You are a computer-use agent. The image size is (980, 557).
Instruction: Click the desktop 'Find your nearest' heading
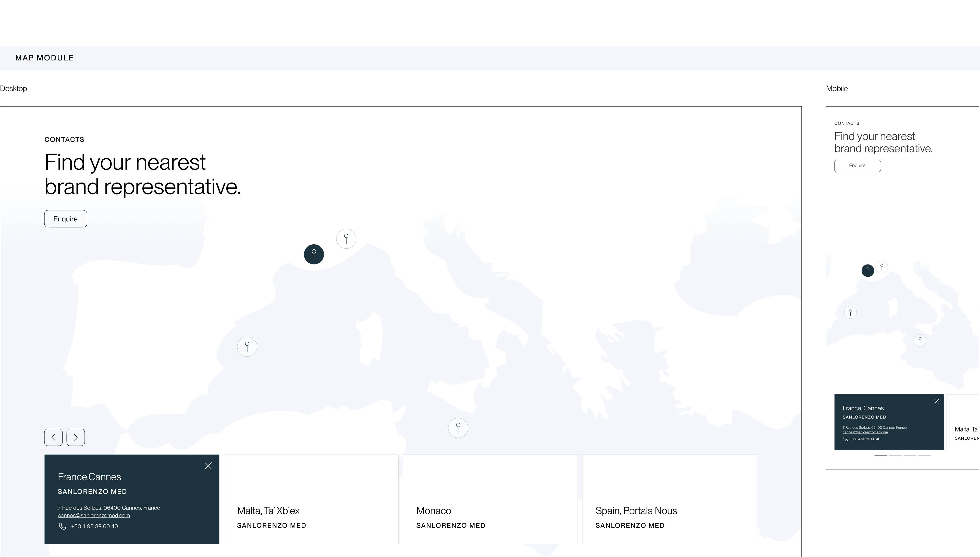click(x=125, y=162)
